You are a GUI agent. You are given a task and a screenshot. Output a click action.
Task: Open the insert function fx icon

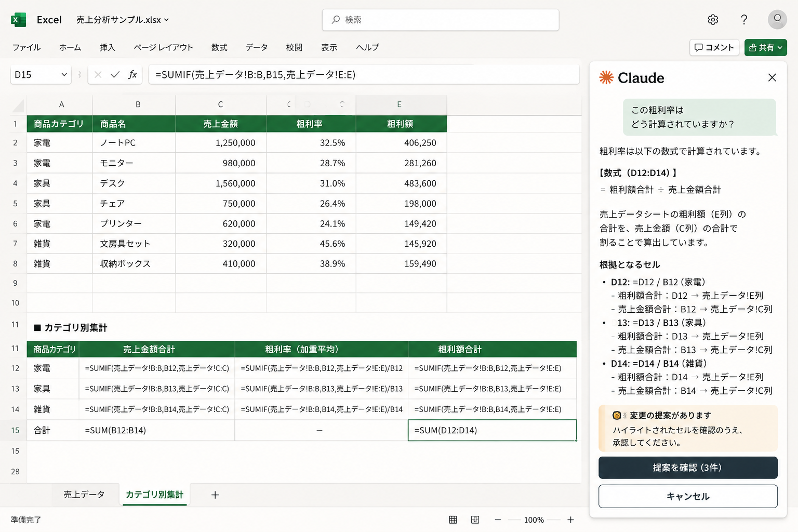point(132,75)
